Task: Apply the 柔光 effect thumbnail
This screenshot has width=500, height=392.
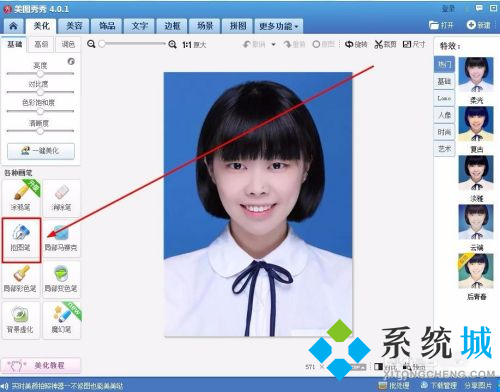Action: (x=476, y=75)
